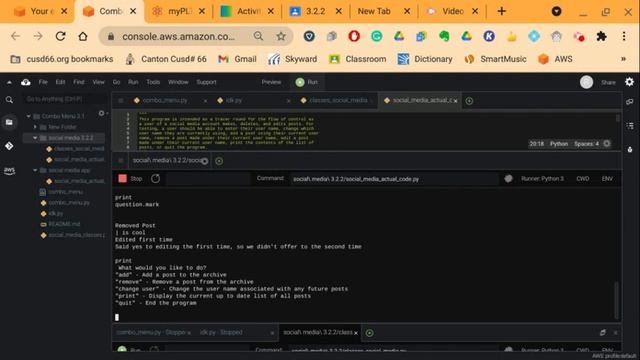Open the Outline panel icon on right sidebar

pyautogui.click(x=630, y=126)
